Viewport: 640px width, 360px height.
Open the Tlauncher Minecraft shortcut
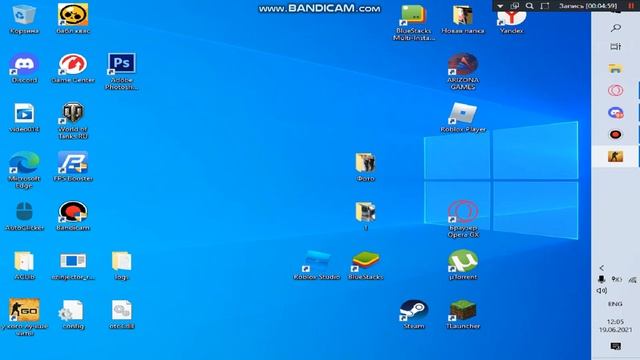tap(463, 314)
